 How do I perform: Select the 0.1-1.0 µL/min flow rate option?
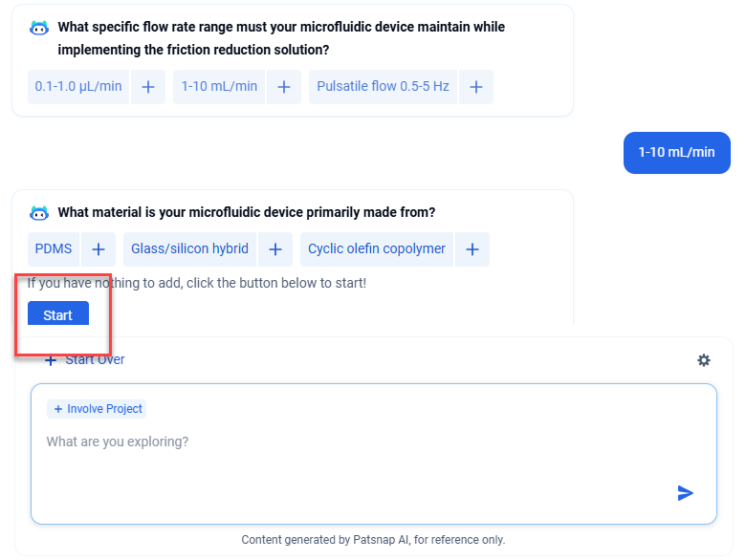tap(78, 87)
